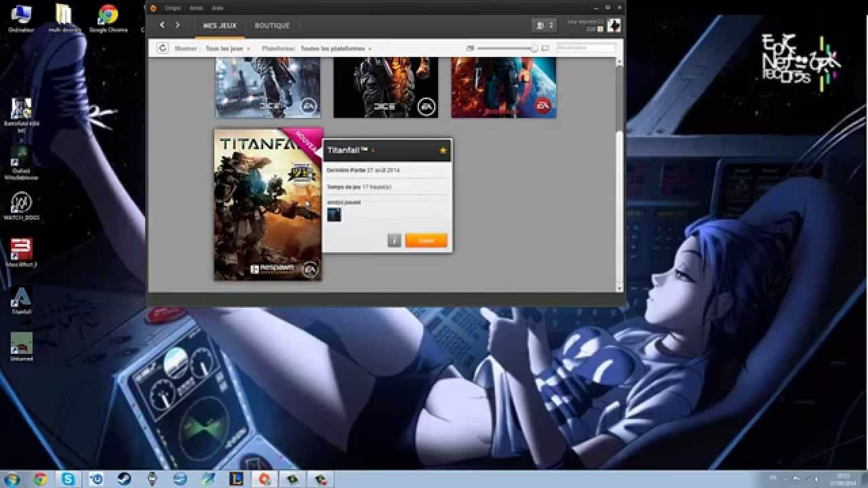Click the friend avatar playing Titanfall
The width and height of the screenshot is (868, 488).
pos(334,215)
